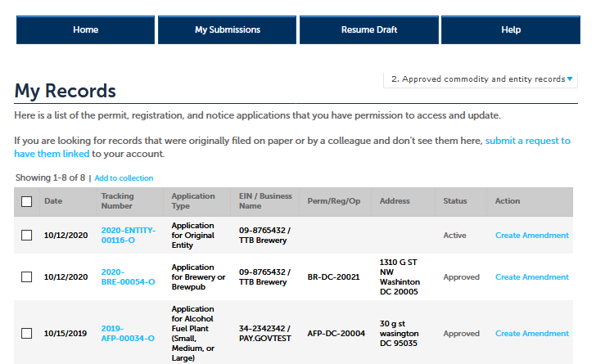The image size is (596, 364).
Task: Open tracking number 2019-AFP-00034-O
Action: (x=128, y=334)
